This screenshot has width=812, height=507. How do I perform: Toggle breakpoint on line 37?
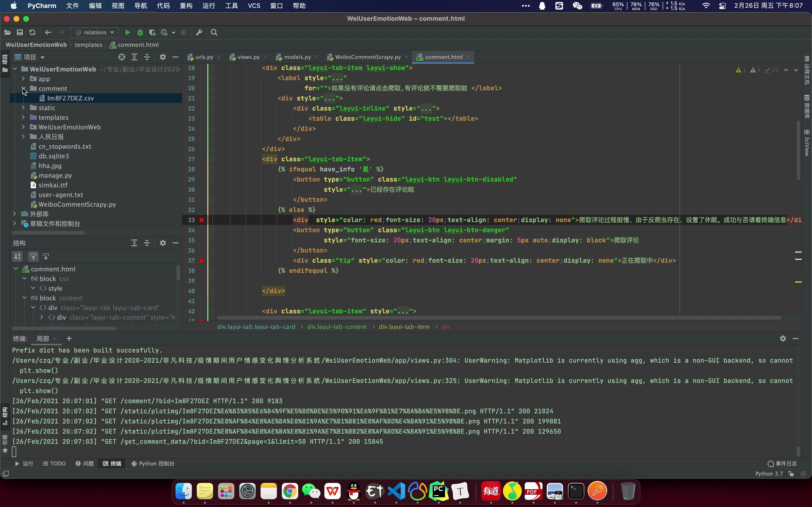201,261
